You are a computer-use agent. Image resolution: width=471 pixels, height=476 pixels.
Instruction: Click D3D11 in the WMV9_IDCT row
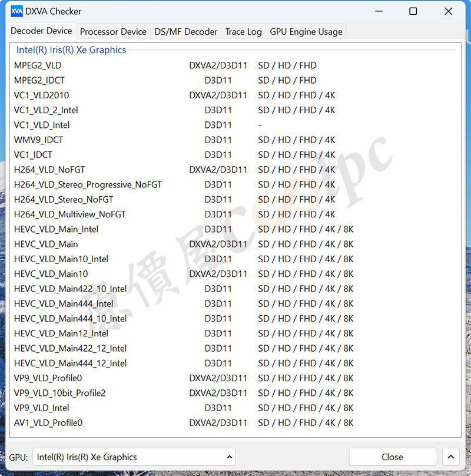[218, 140]
